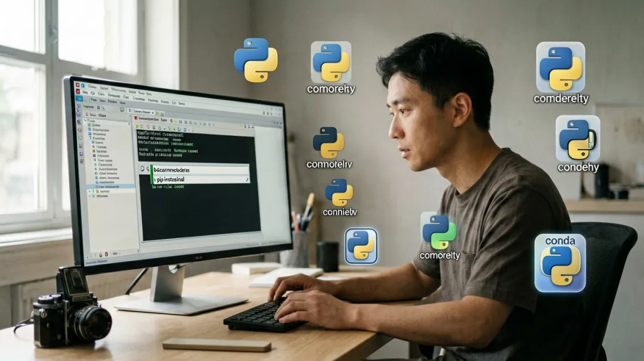
Task: Click the unlabeled Python logo without a tile
Action: [x=256, y=60]
